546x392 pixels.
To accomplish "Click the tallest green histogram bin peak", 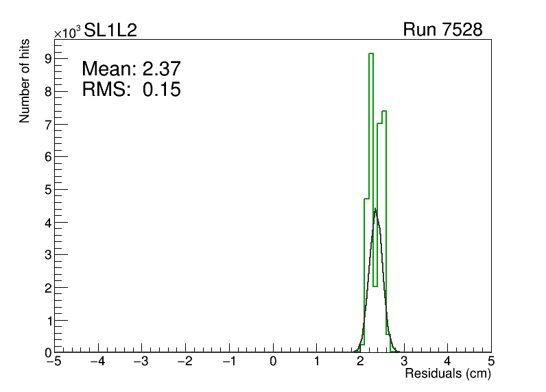I will coord(371,53).
